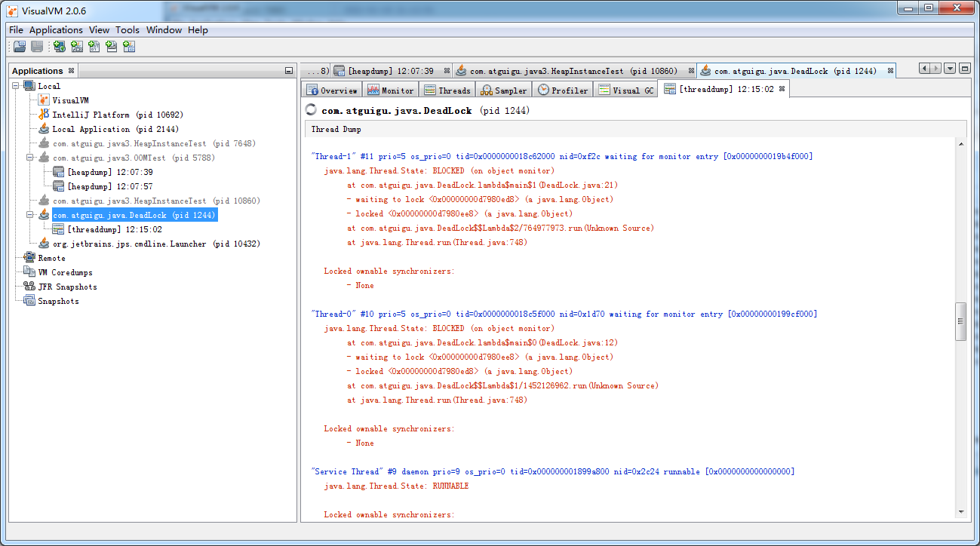Click the Local Application (pid 2144) coffee icon
This screenshot has width=980, height=546.
point(44,129)
